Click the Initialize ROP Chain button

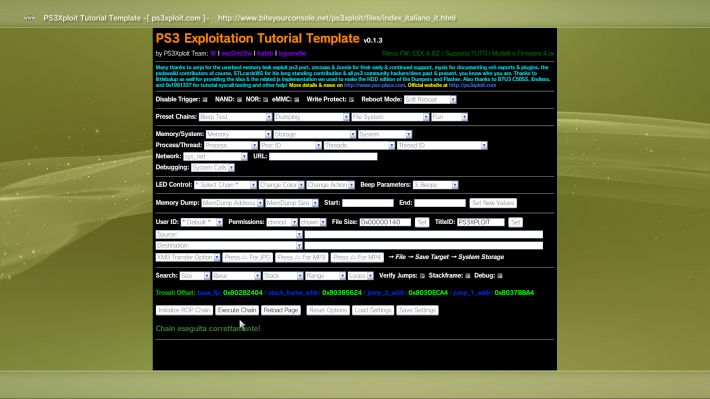184,310
